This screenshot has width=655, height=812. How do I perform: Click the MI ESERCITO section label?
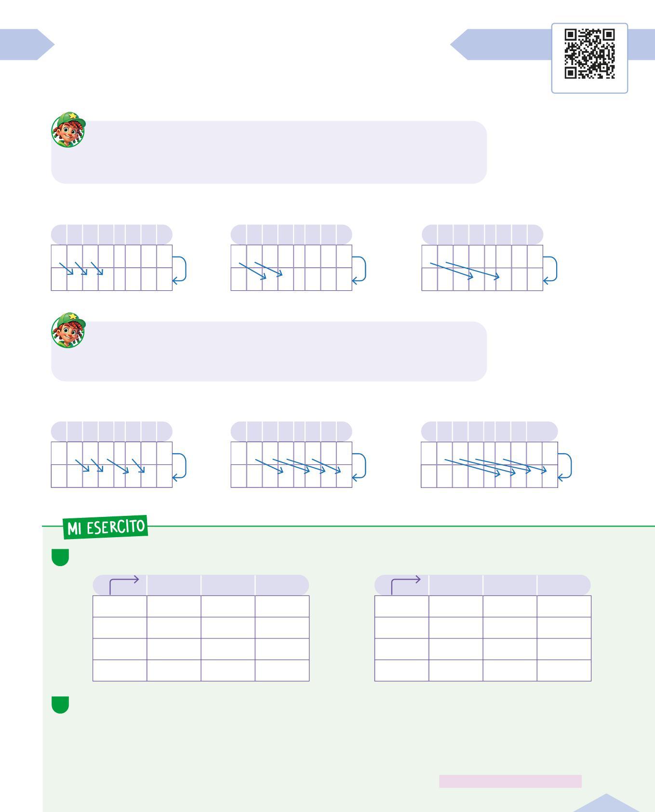(x=106, y=527)
